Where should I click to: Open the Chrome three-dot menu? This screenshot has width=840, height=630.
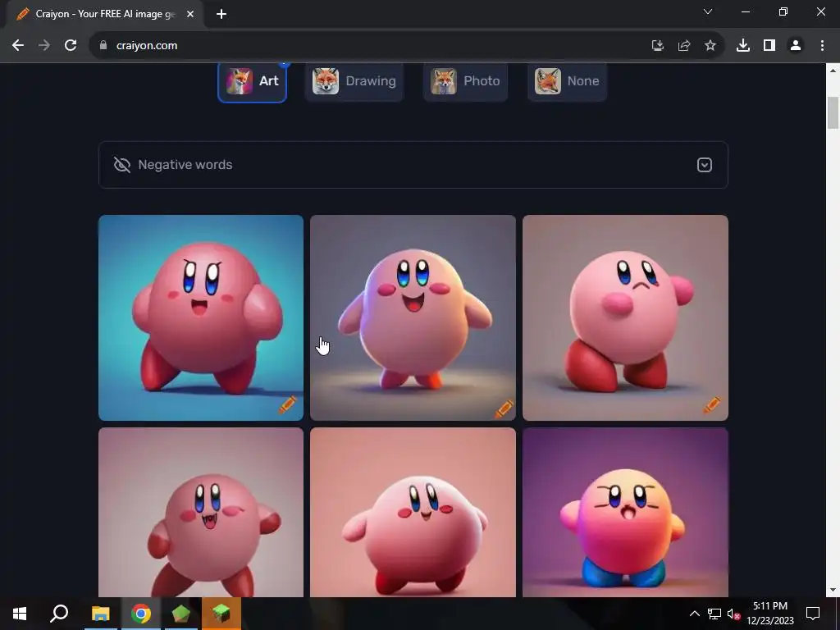tap(822, 46)
